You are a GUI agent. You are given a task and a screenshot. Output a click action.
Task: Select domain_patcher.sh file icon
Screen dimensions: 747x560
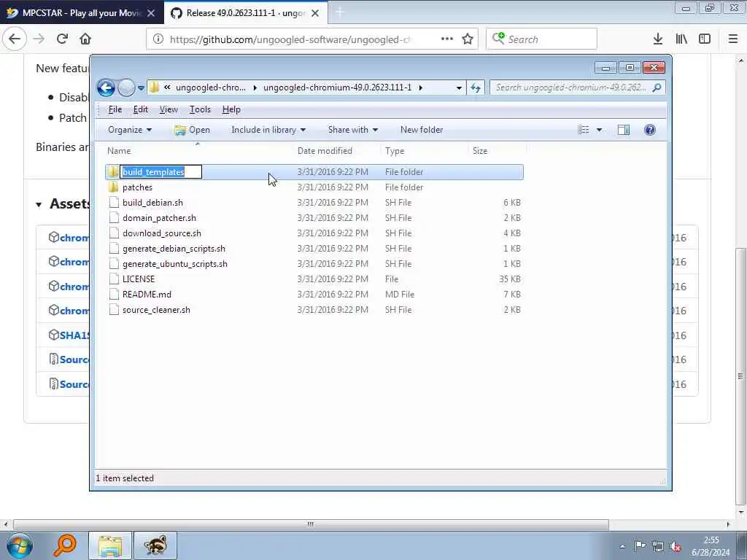coord(113,217)
